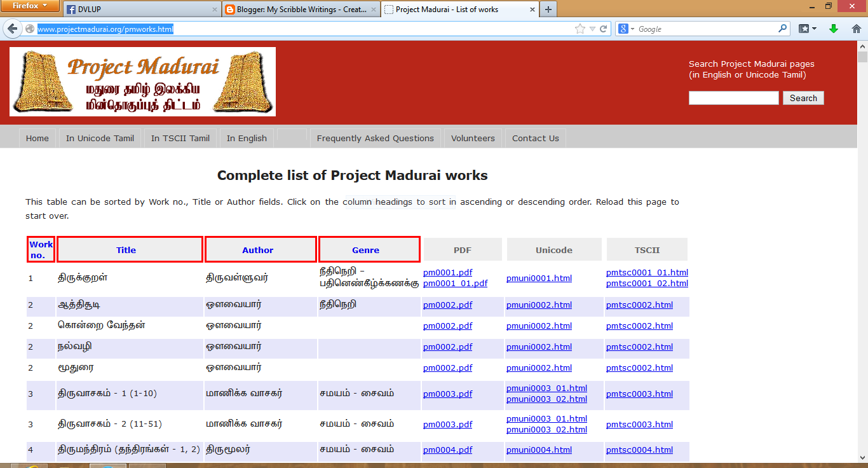
Task: Open the Contact Us menu item
Action: click(x=536, y=138)
